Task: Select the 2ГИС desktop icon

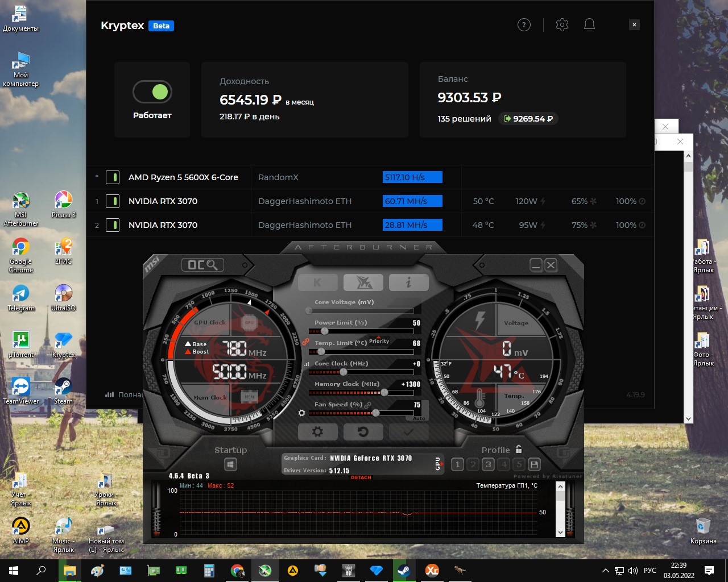Action: [63, 252]
